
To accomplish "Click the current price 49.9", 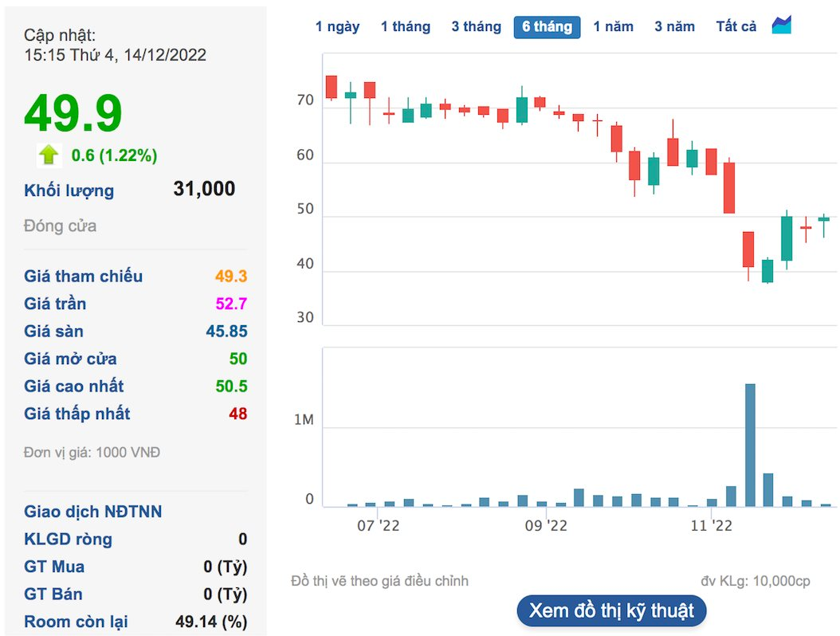I will pos(73,113).
